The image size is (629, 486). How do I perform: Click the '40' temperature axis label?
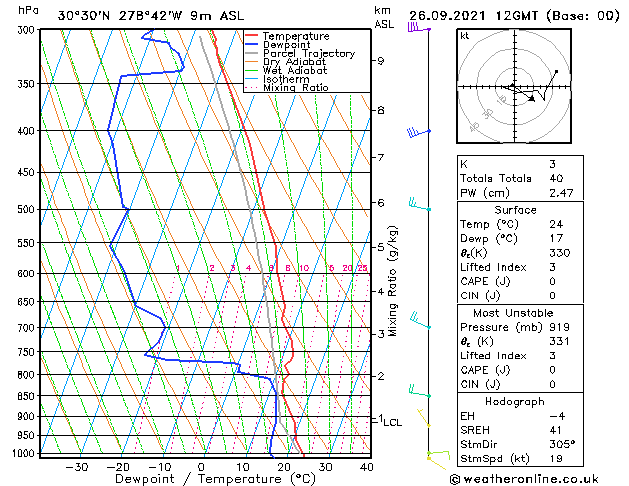[x=367, y=468]
